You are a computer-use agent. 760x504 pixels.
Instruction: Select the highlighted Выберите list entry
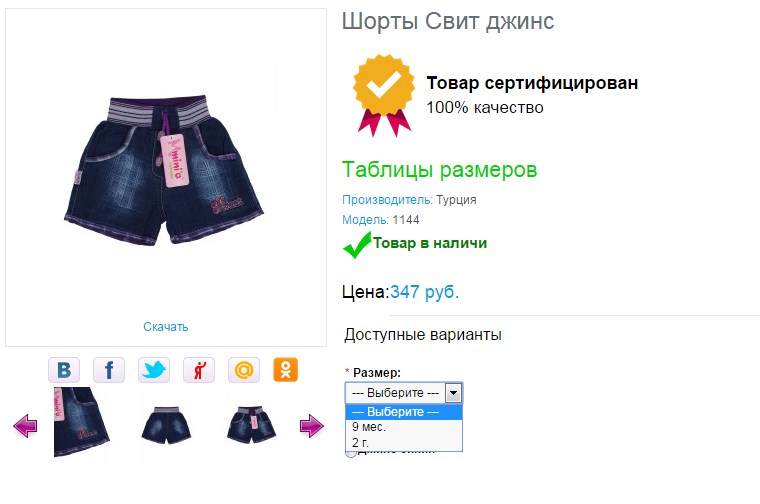[404, 412]
